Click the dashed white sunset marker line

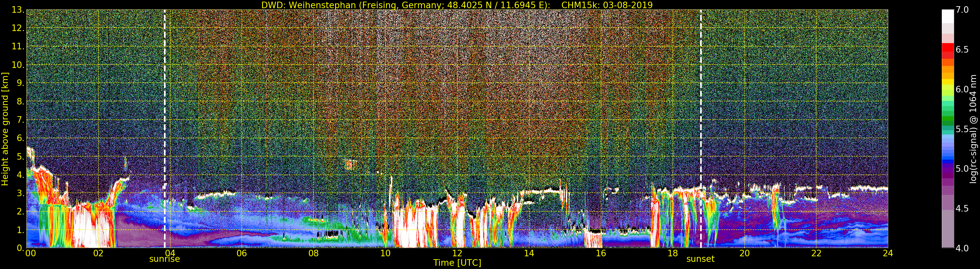pyautogui.click(x=701, y=129)
